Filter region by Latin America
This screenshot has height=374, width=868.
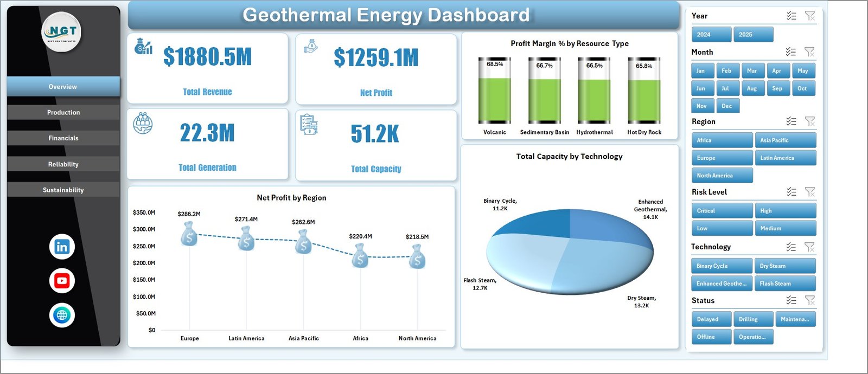point(785,158)
